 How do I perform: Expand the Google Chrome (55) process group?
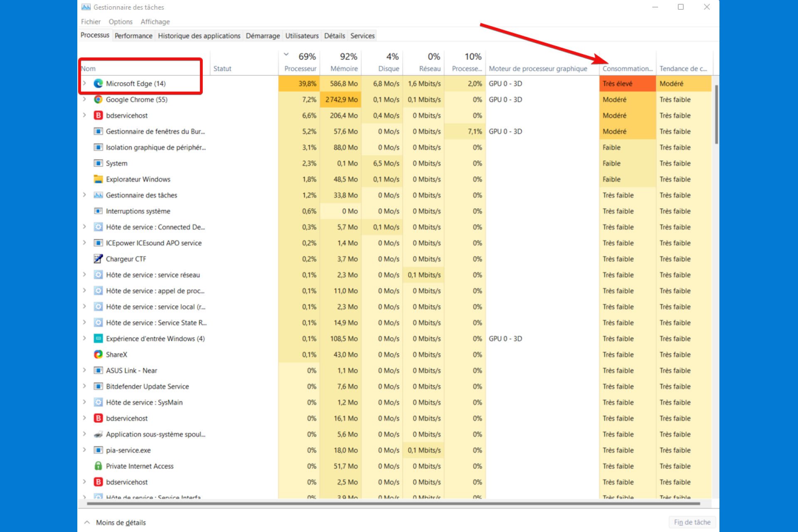tap(84, 99)
